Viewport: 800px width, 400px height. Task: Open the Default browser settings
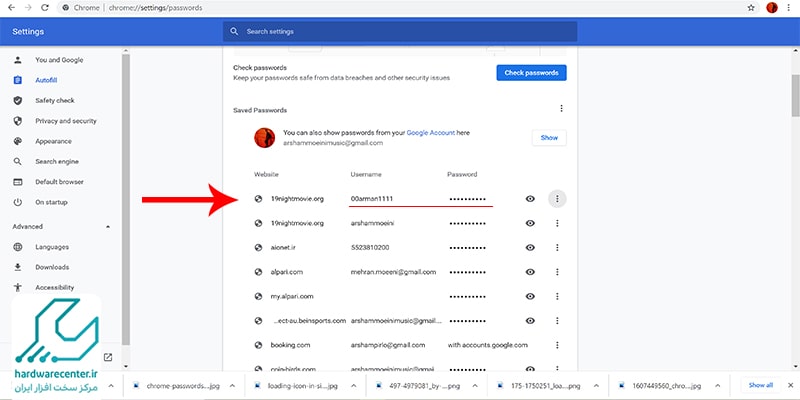[59, 182]
